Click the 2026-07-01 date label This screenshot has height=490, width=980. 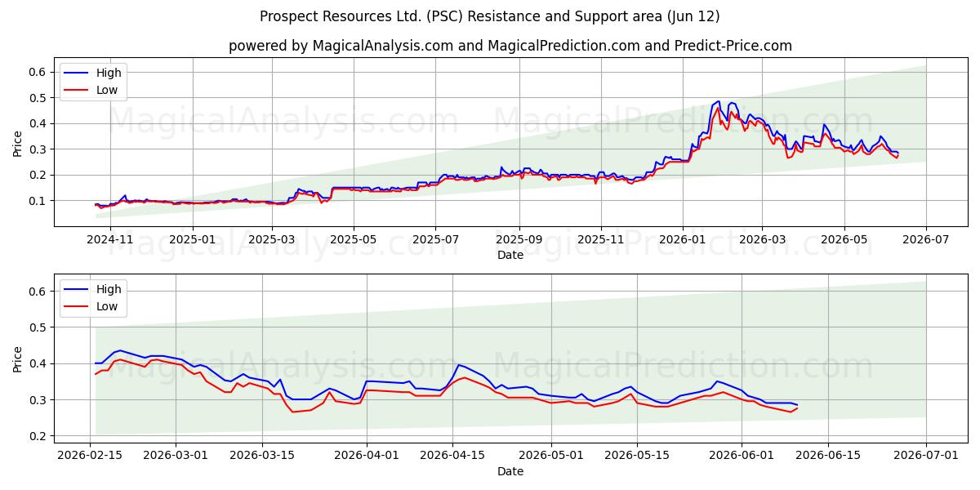point(926,456)
